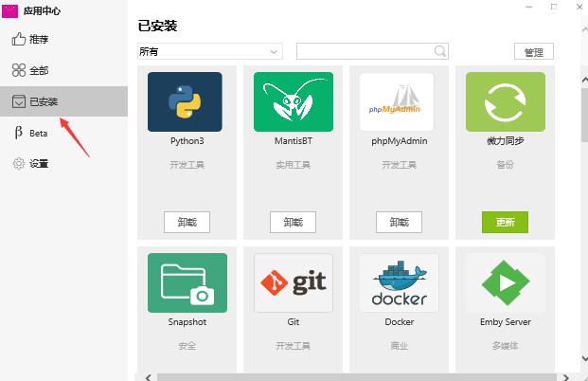Screen dimensions: 588x381
Task: Open the Python3 app icon
Action: 185,102
